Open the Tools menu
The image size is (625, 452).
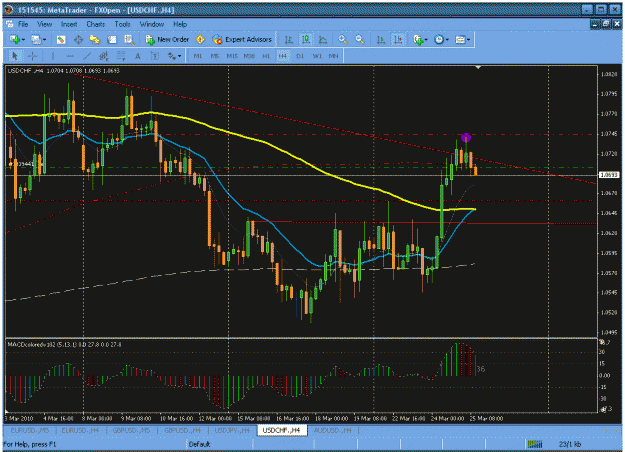[x=122, y=24]
